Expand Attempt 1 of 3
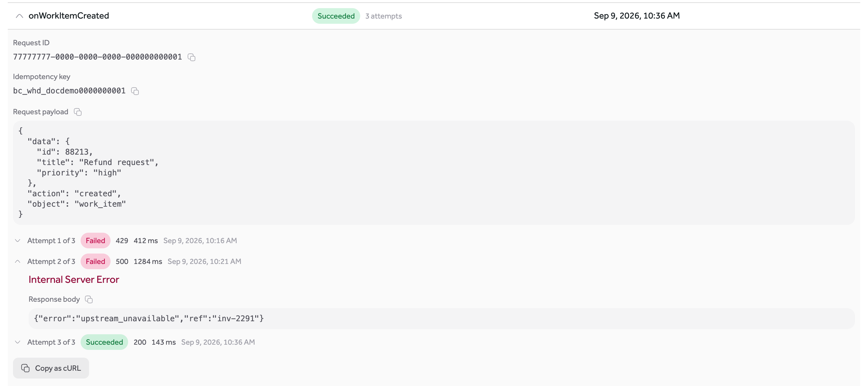868x386 pixels. tap(18, 241)
